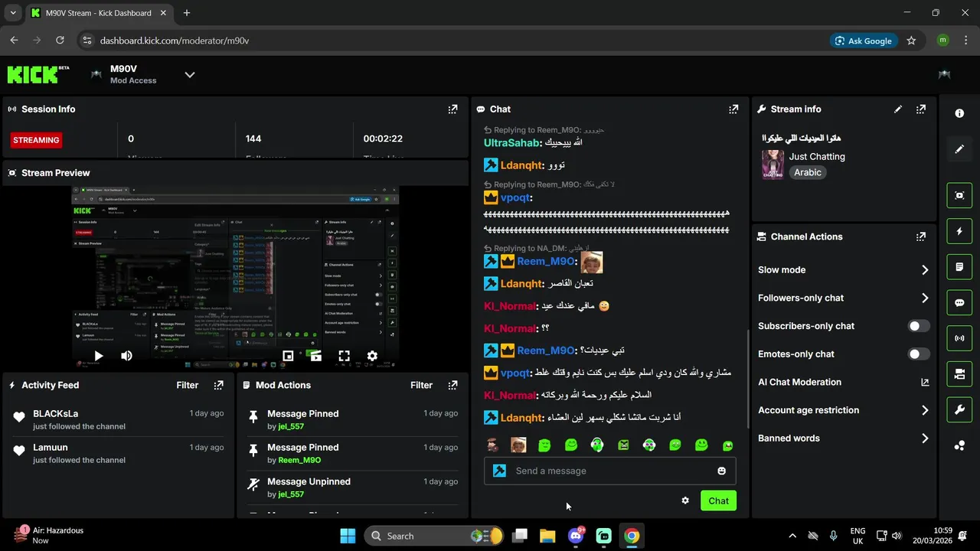
Task: Pop out the Mod Actions panel
Action: point(452,386)
